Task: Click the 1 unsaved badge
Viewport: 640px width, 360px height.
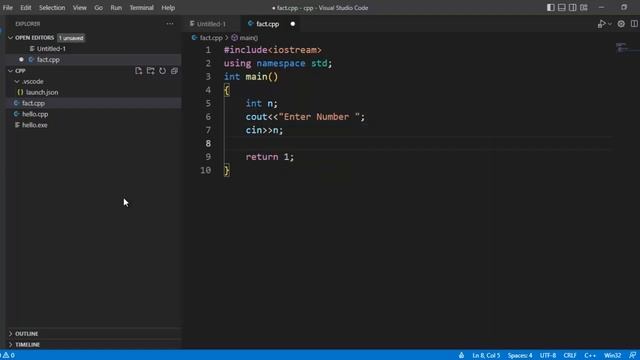Action: (x=71, y=38)
